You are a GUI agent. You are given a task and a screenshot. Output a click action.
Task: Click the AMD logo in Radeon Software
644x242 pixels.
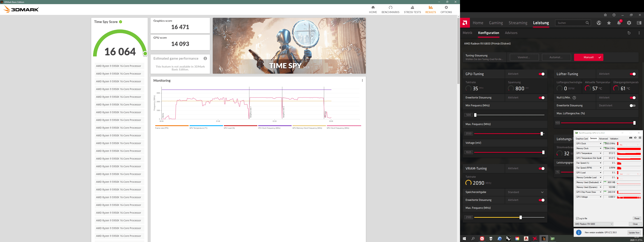tap(465, 23)
